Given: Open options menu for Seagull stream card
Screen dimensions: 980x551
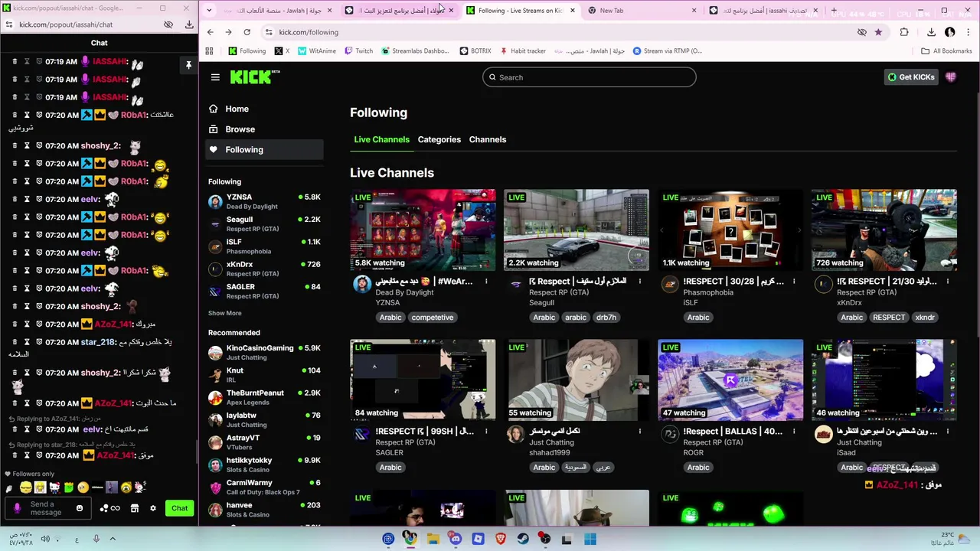Looking at the screenshot, I should pos(640,282).
